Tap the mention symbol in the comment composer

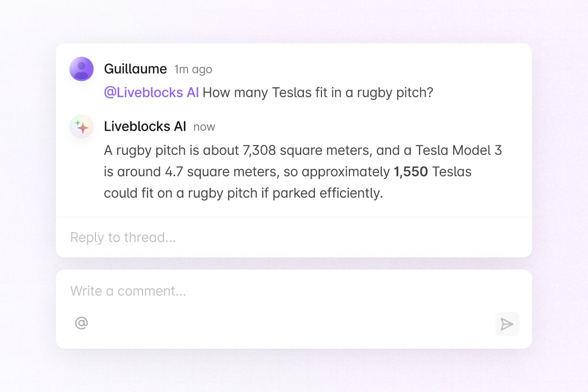pos(81,323)
